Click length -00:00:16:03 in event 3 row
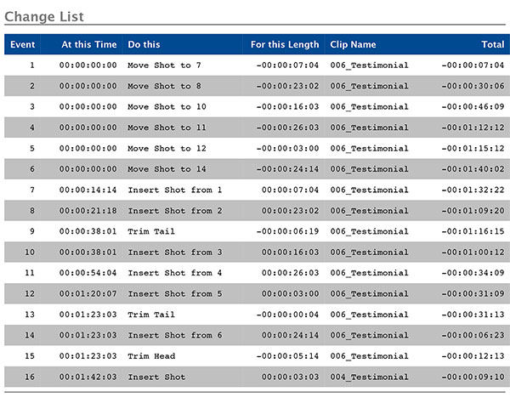 click(x=287, y=107)
